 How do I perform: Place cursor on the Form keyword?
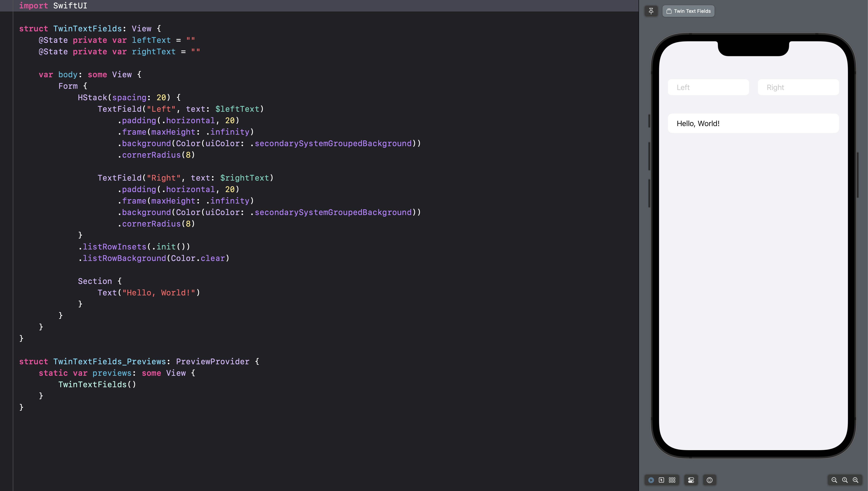click(x=68, y=86)
